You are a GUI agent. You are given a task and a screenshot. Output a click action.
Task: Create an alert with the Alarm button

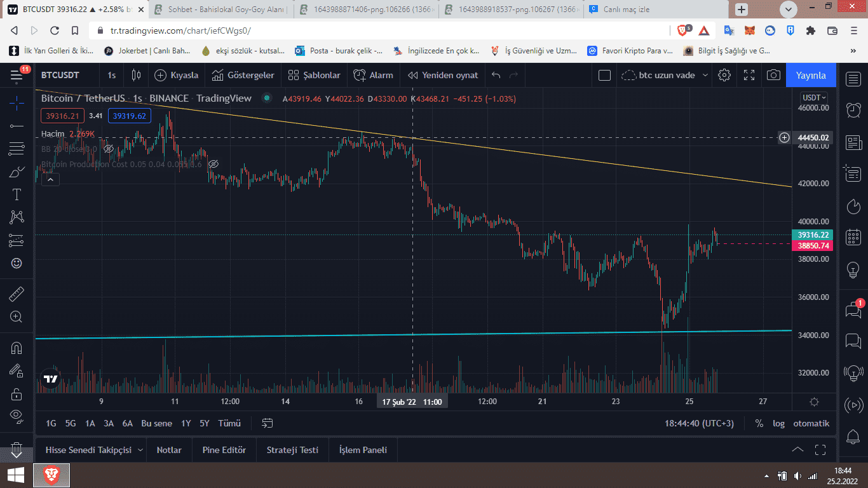coord(374,75)
